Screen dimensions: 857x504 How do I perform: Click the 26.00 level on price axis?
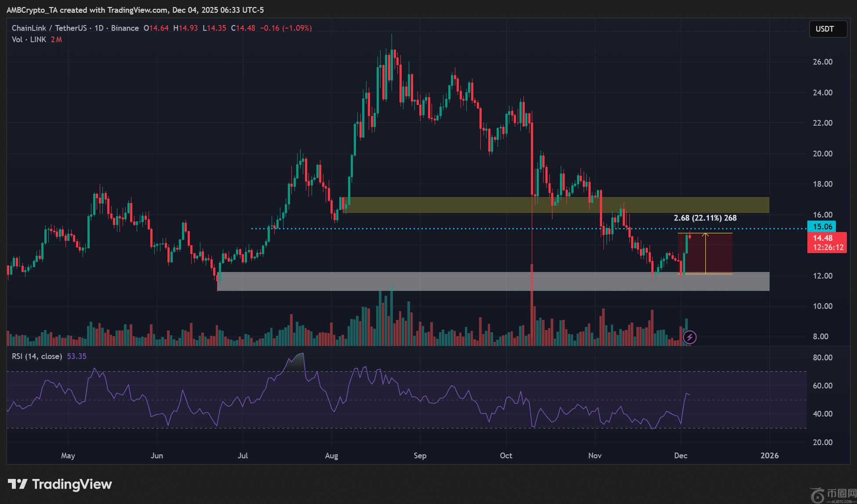(x=822, y=62)
